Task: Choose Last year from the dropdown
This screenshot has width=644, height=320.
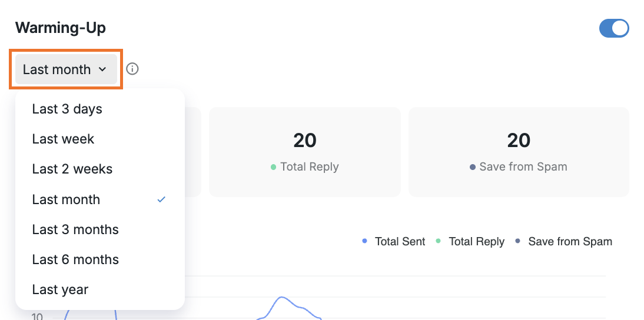Action: 60,289
